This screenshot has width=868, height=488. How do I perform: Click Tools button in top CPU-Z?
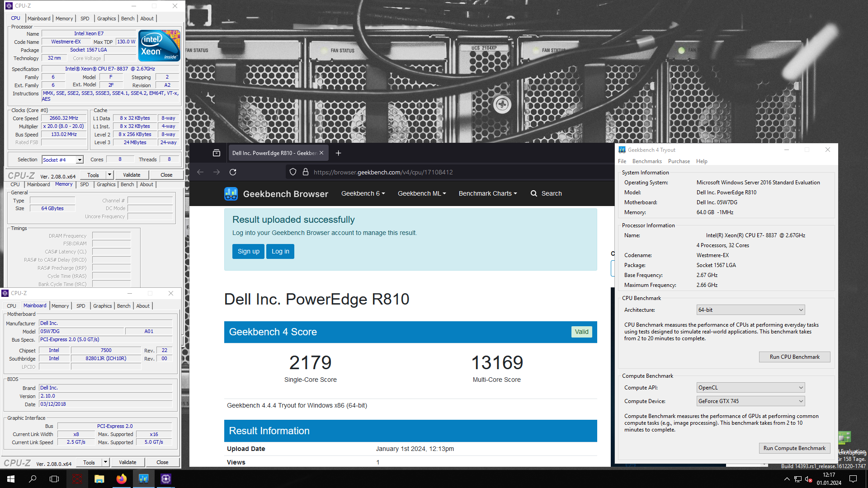click(x=93, y=175)
